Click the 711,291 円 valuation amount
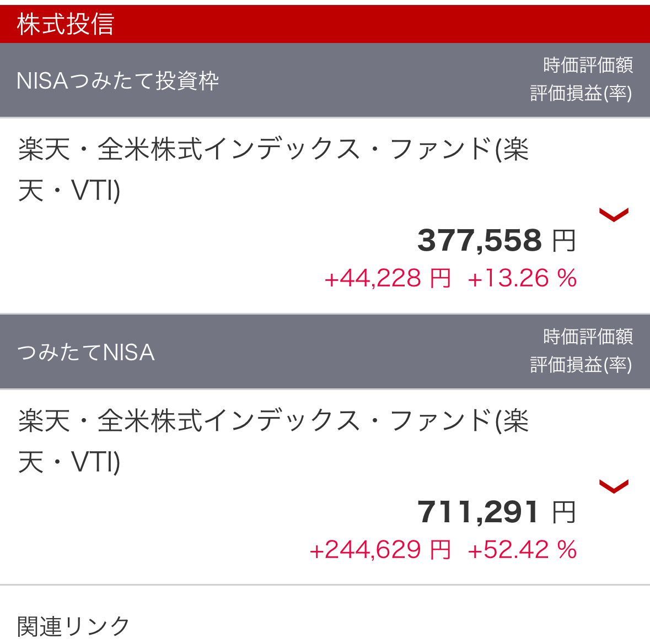The width and height of the screenshot is (650, 644). [477, 512]
